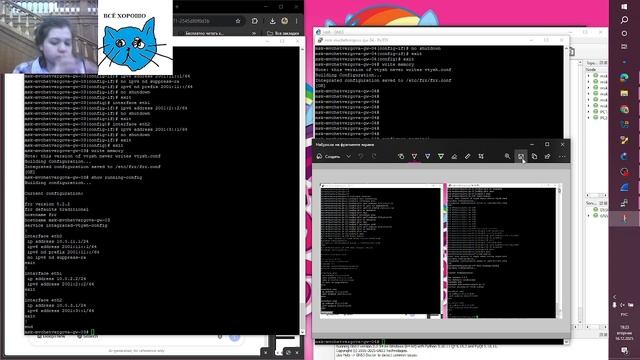Open the notification center icon
Image resolution: width=640 pixels, height=360 pixels.
tap(624, 351)
